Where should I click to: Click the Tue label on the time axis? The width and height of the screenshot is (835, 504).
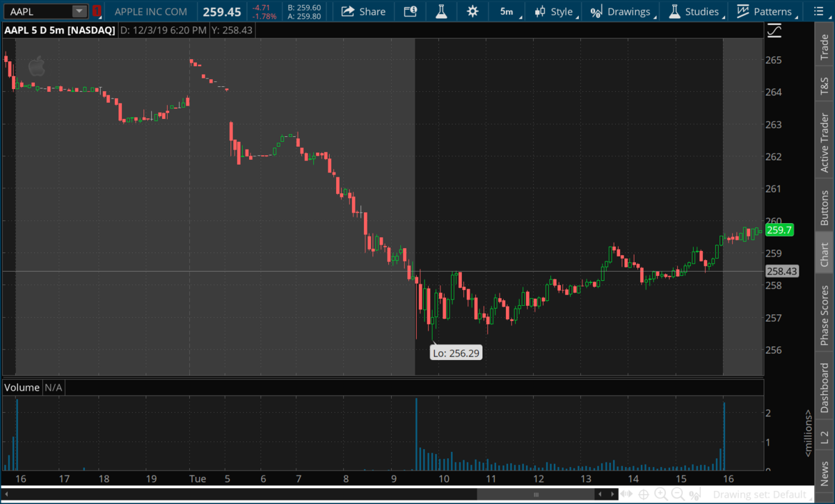[198, 479]
